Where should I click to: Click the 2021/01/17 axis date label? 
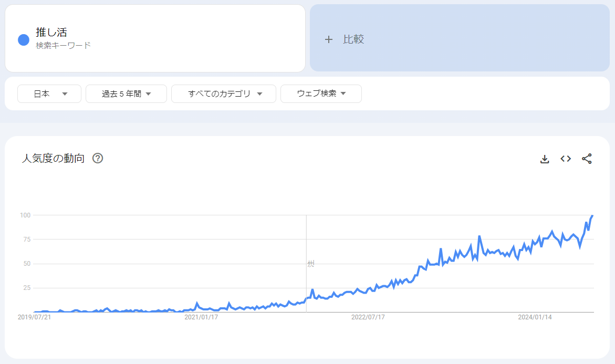click(x=201, y=317)
